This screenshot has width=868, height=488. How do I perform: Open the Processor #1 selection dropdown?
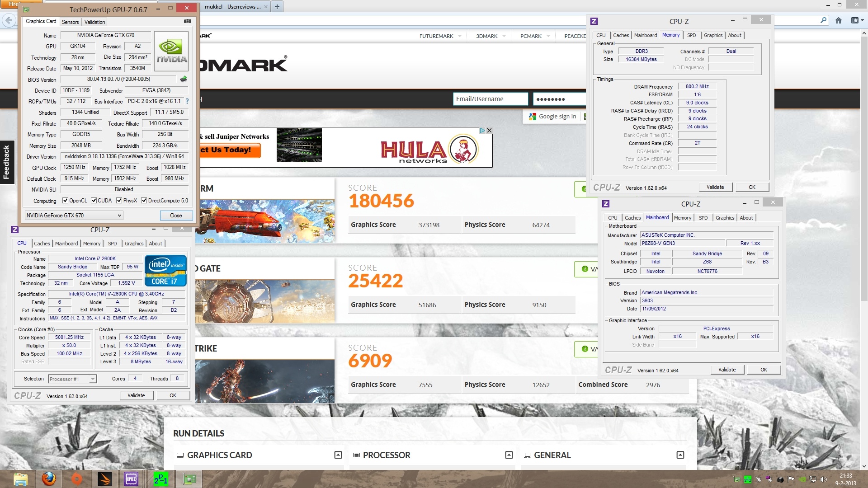click(73, 379)
